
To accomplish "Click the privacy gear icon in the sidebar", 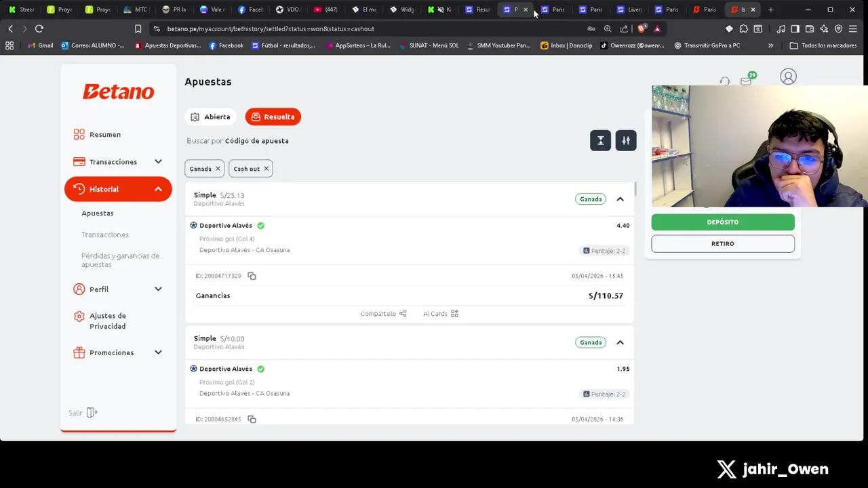I will (x=79, y=317).
